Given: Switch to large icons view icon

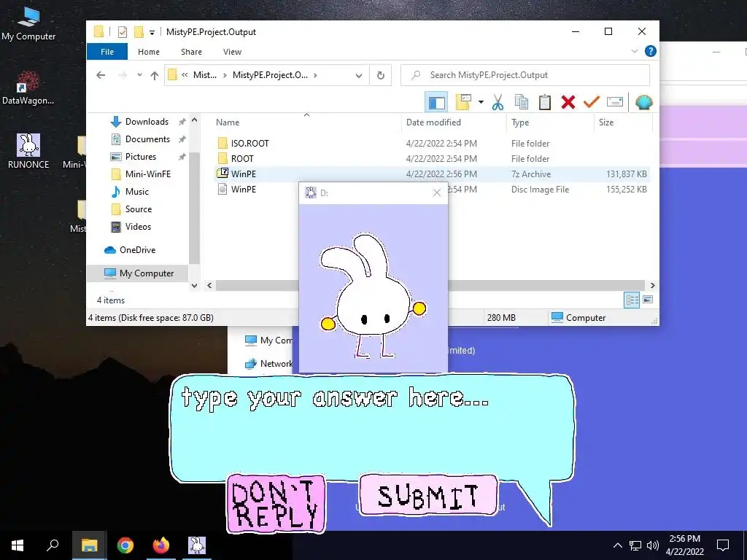Looking at the screenshot, I should [x=648, y=300].
